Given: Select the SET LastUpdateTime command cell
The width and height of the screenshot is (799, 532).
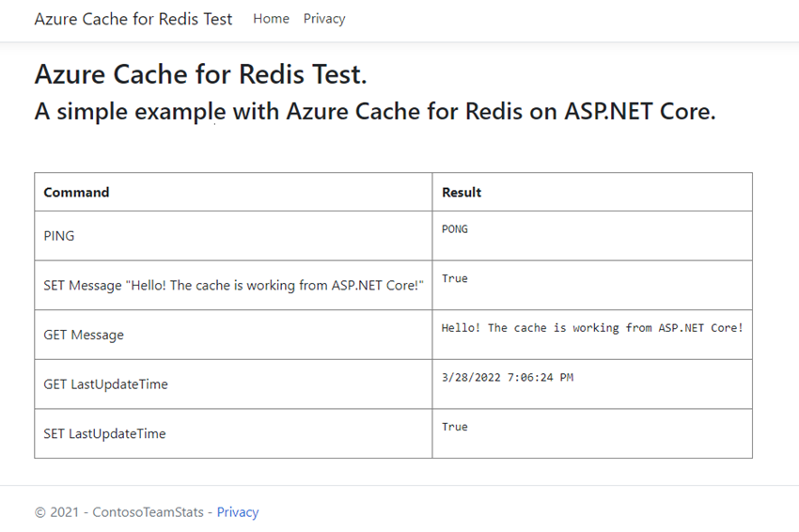Looking at the screenshot, I should click(x=104, y=434).
